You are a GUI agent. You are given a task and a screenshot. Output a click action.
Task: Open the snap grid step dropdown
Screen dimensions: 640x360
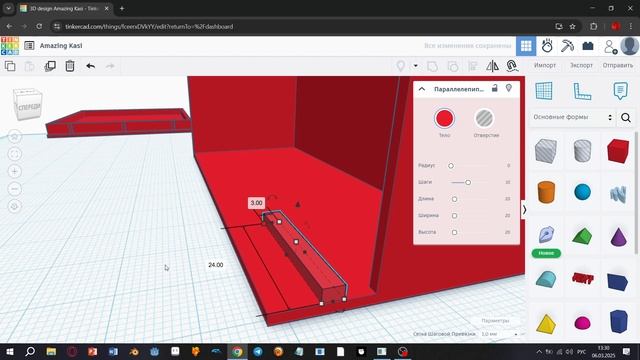point(500,334)
